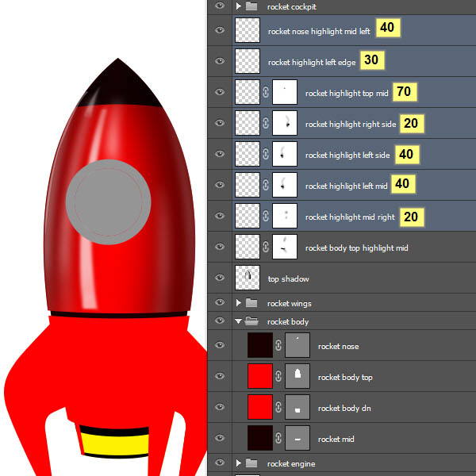Collapse the rocket body group
476x476 pixels.
pos(239,321)
